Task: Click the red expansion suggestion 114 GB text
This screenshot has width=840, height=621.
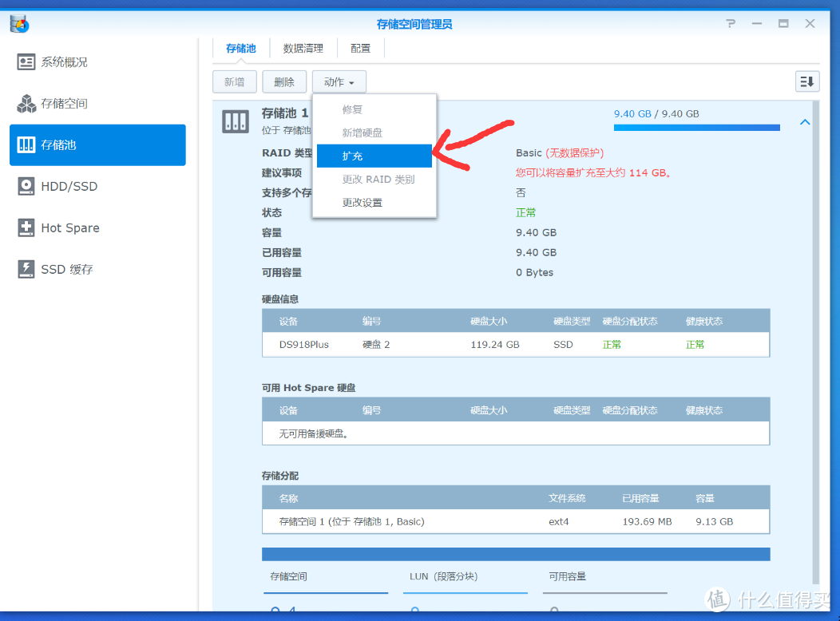Action: 593,173
